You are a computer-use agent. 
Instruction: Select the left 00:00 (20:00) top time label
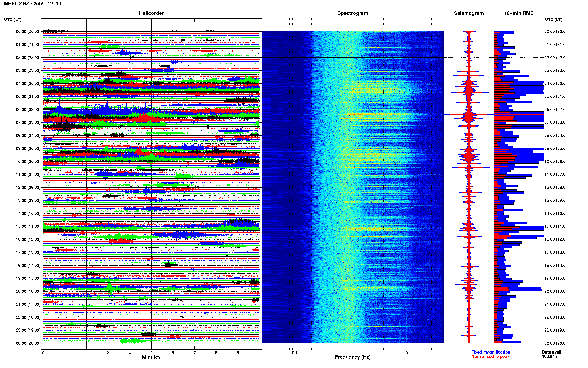[x=28, y=31]
